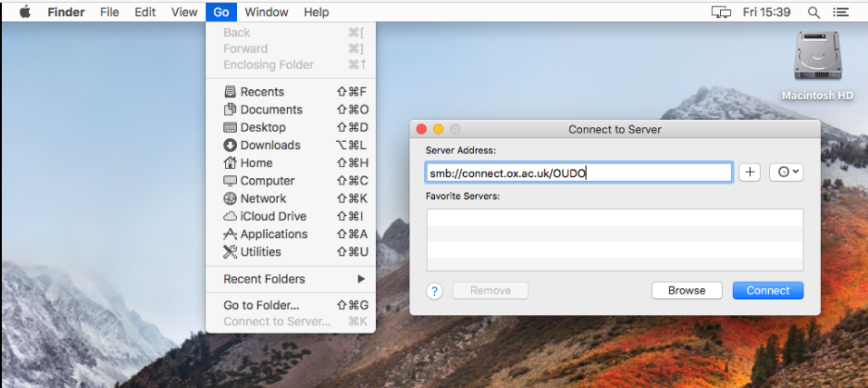Open Spotlight search magnifier icon

pos(813,12)
